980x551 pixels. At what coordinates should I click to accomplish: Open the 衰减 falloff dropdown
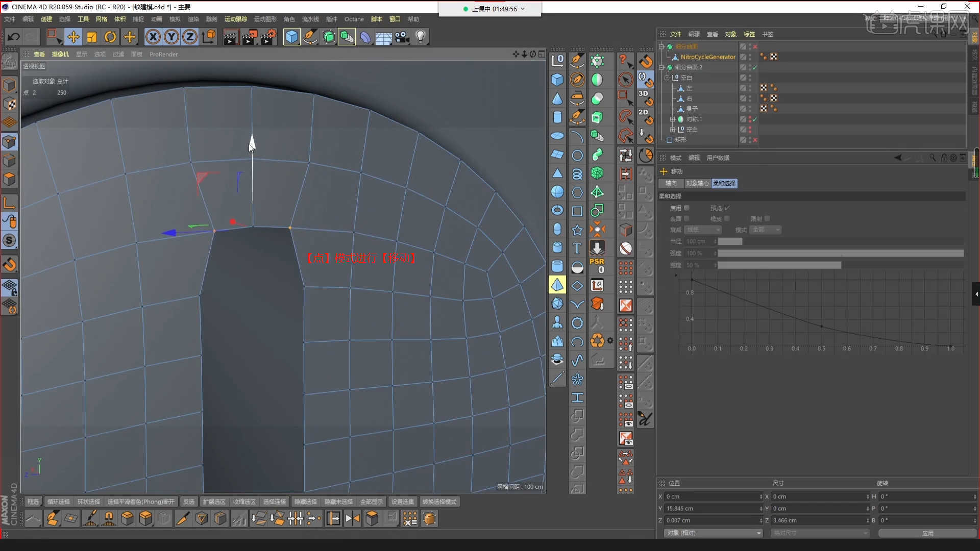[x=703, y=230]
